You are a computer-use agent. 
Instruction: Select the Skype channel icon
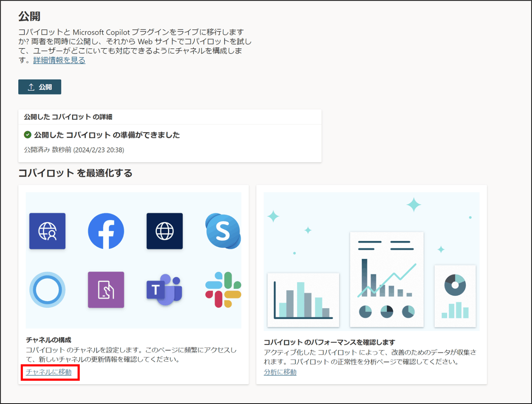click(x=223, y=231)
